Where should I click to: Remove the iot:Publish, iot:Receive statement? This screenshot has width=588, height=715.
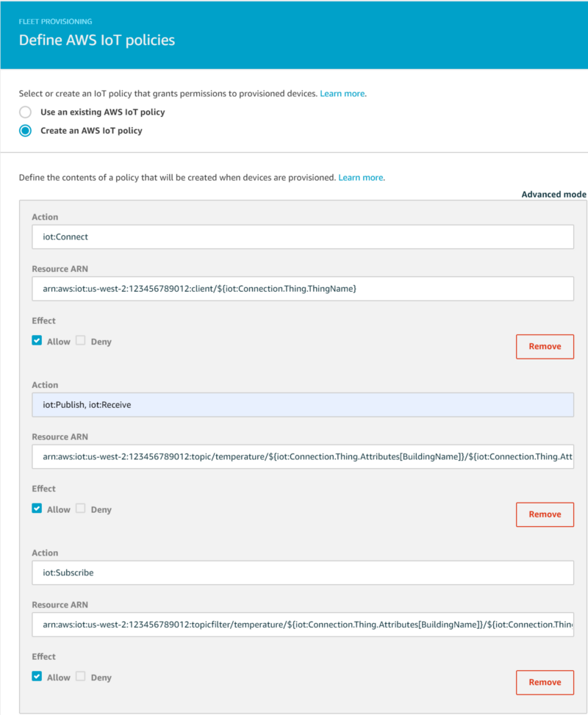[545, 514]
